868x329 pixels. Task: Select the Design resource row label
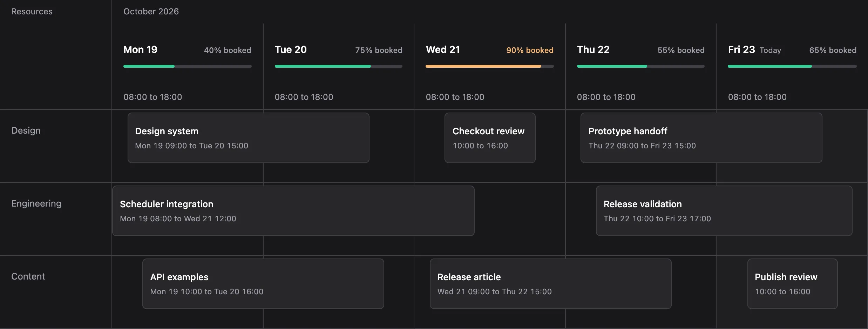coord(26,130)
